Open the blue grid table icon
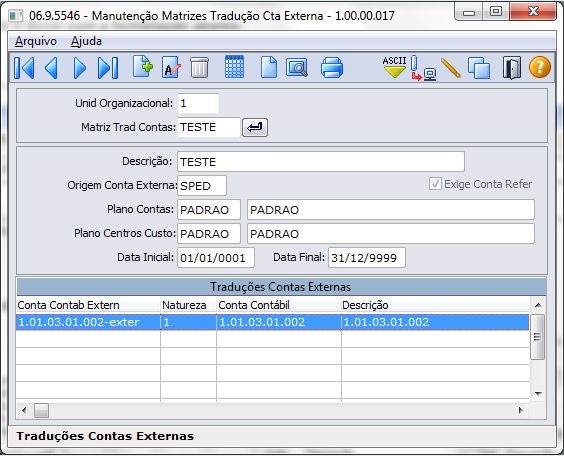This screenshot has width=564, height=456. (234, 67)
